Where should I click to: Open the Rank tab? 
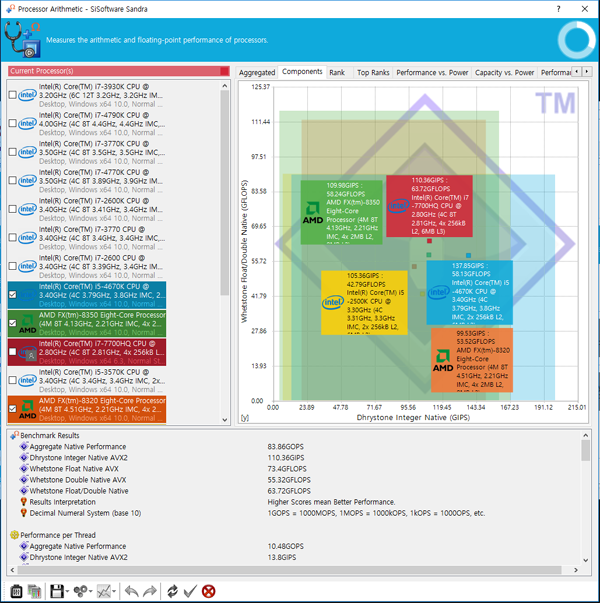coord(337,72)
